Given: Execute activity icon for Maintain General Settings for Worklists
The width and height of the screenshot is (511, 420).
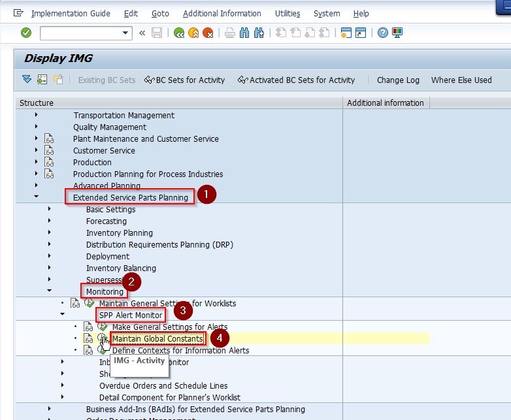Looking at the screenshot, I should point(90,303).
